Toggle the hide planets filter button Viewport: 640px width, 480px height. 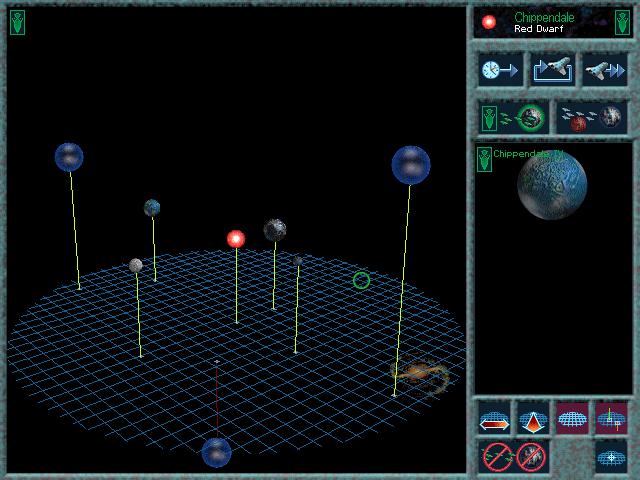531,456
